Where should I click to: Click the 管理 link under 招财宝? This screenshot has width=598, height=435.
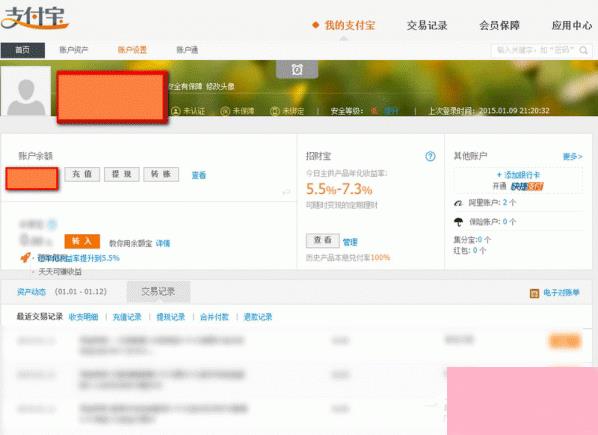coord(350,242)
